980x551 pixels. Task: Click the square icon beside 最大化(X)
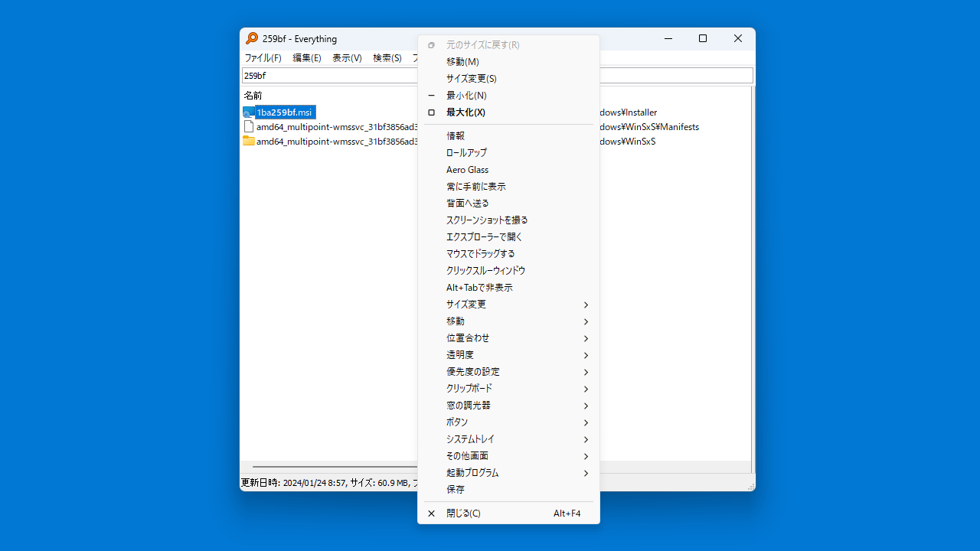pyautogui.click(x=431, y=112)
